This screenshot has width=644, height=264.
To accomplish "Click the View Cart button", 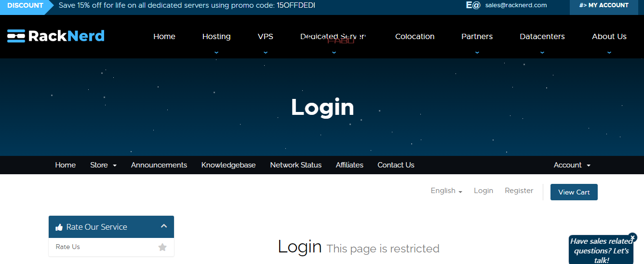I will (574, 192).
